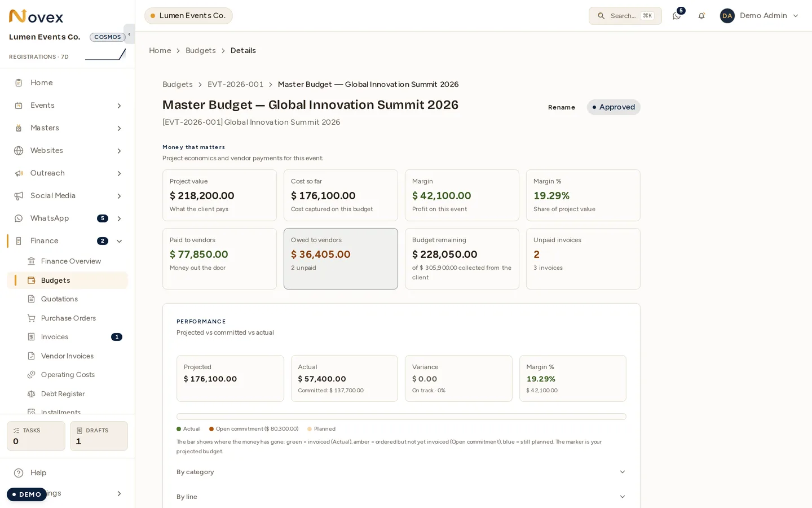
Task: Click the Websites globe icon
Action: 19,151
